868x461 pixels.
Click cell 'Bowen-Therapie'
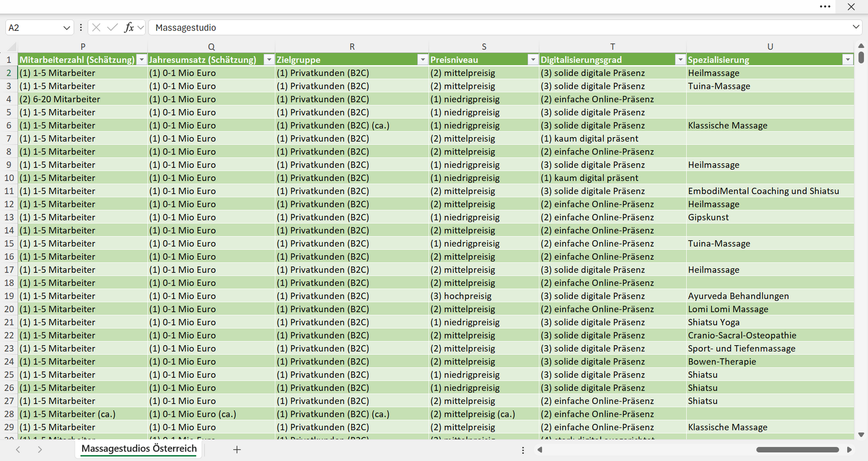point(770,362)
